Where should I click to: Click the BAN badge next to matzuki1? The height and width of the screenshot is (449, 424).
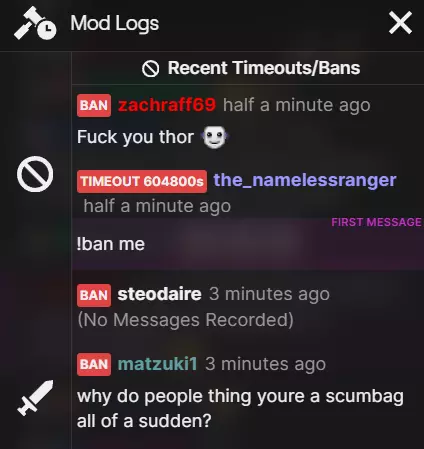click(x=94, y=364)
